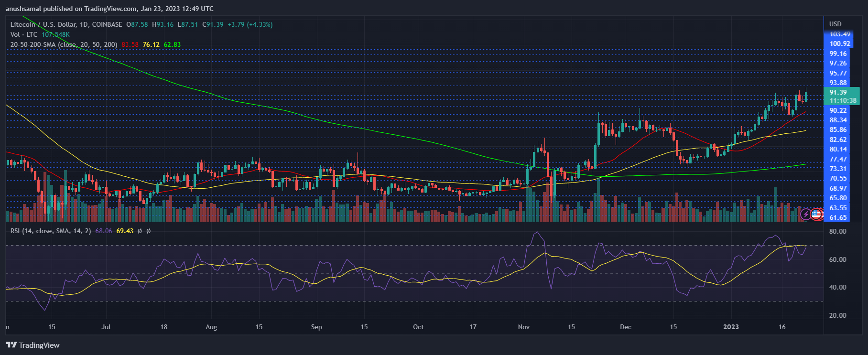Click the 99.16 price level label
Screen dimensions: 868x355
click(838, 54)
